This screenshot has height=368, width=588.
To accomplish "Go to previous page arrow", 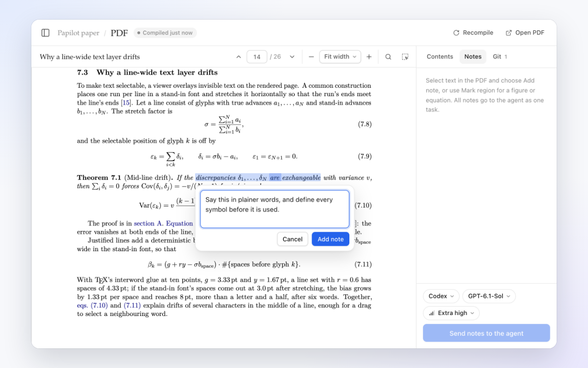I will [x=239, y=57].
